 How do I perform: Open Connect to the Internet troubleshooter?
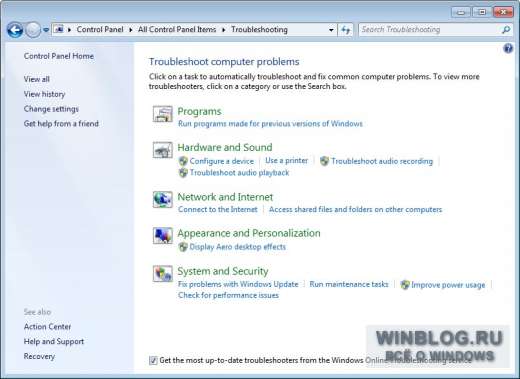(x=218, y=209)
